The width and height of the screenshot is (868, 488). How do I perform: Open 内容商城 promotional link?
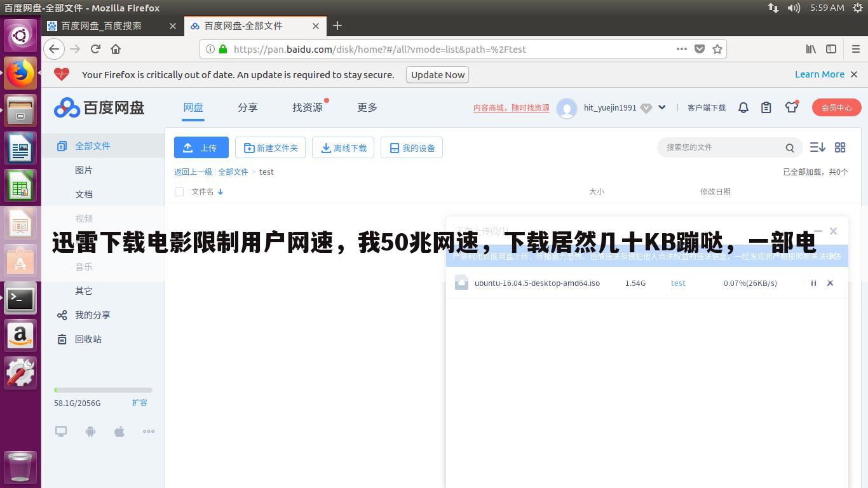(x=512, y=108)
